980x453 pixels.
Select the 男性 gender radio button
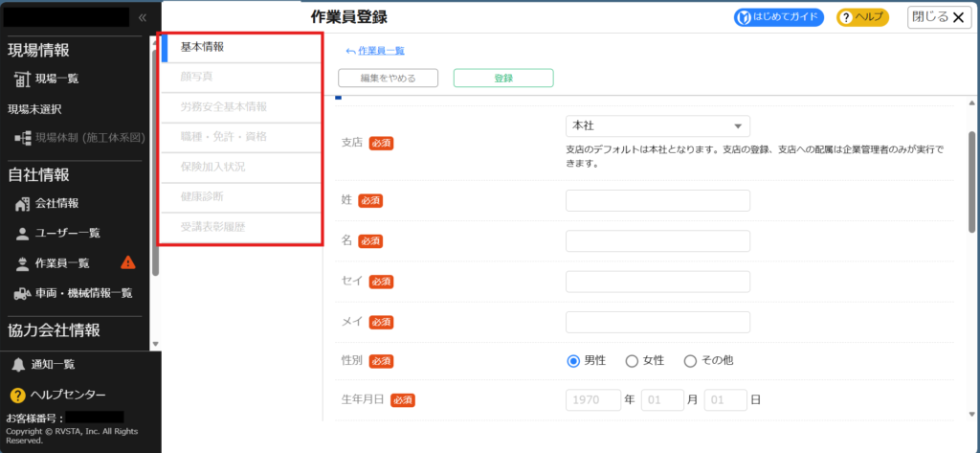tap(573, 361)
